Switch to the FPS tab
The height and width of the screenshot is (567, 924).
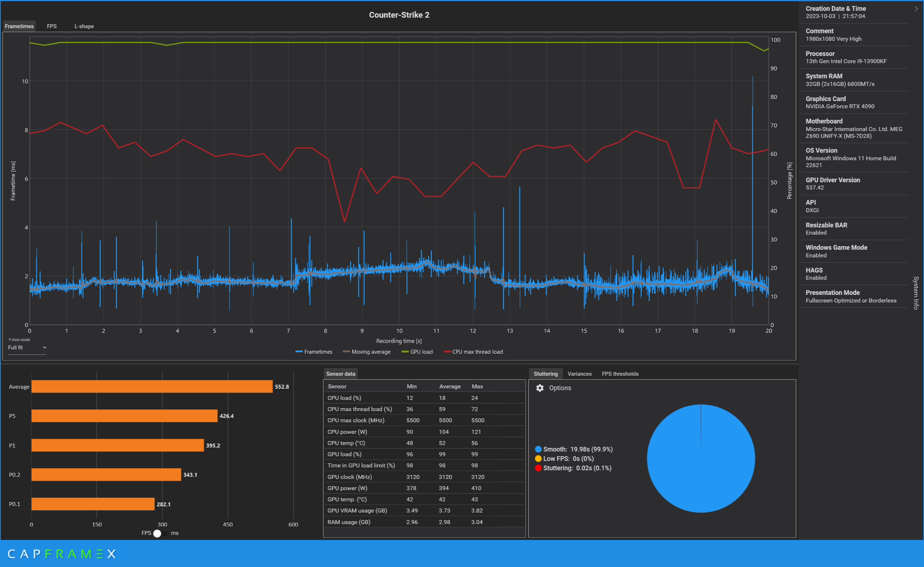tap(52, 26)
